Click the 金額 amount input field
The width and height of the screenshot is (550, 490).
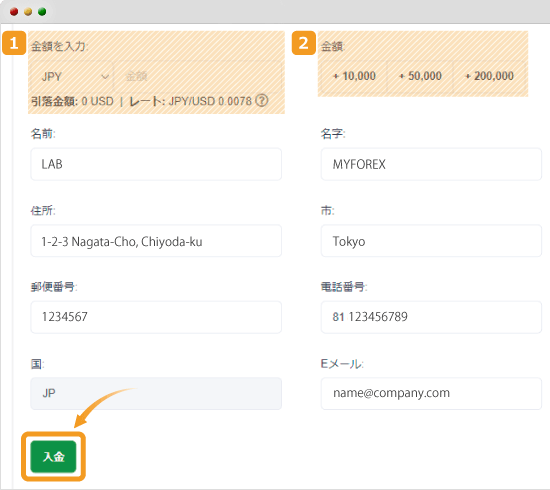tap(198, 76)
